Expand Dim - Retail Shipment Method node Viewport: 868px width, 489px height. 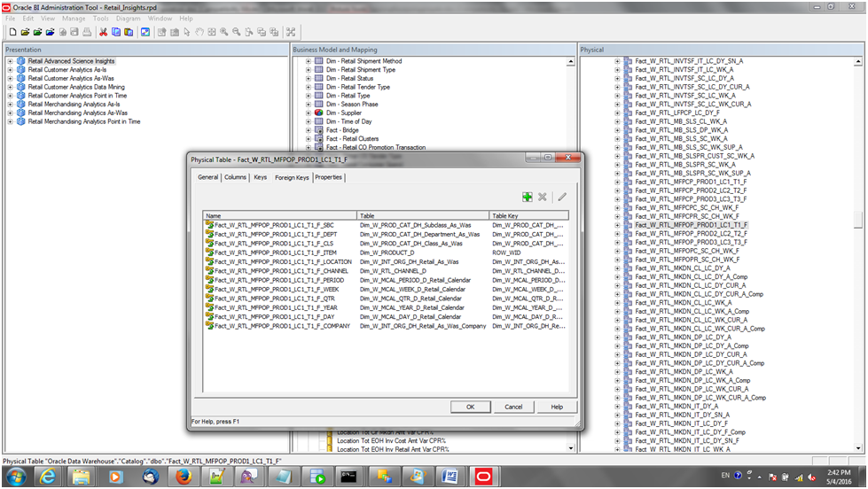(309, 61)
